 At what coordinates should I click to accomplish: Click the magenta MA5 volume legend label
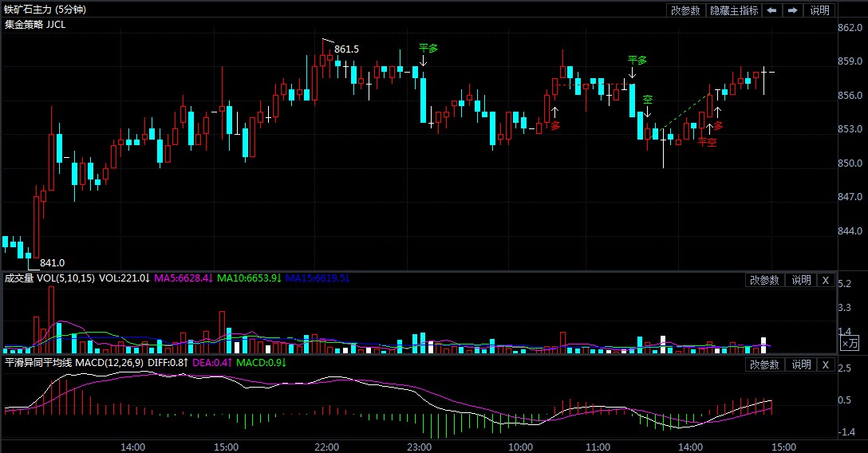pos(183,278)
